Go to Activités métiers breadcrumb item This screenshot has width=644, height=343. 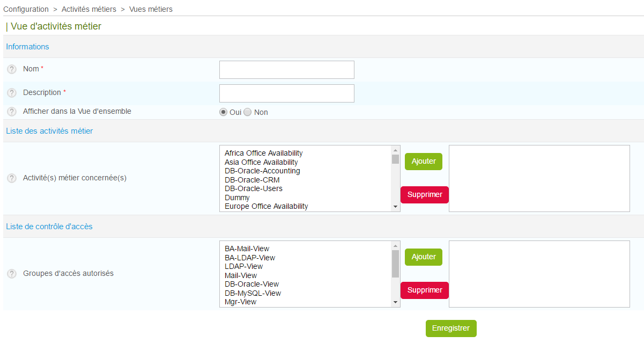(88, 9)
